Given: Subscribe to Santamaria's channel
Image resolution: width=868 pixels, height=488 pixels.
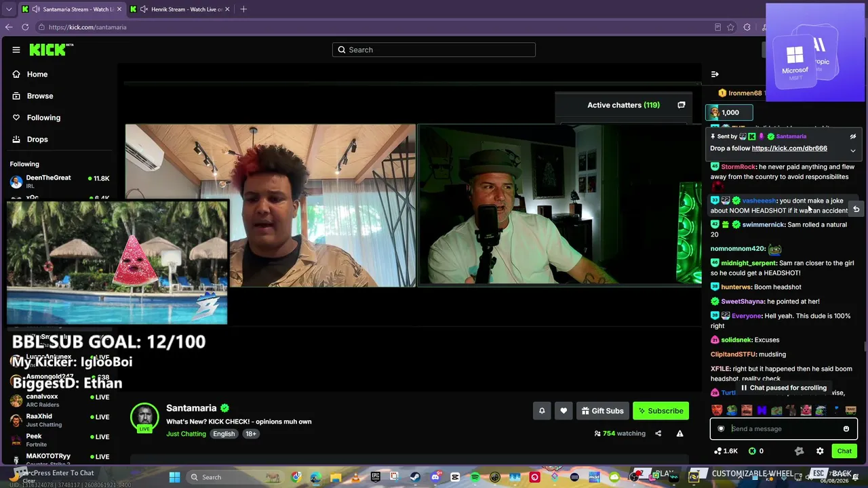Looking at the screenshot, I should [660, 411].
